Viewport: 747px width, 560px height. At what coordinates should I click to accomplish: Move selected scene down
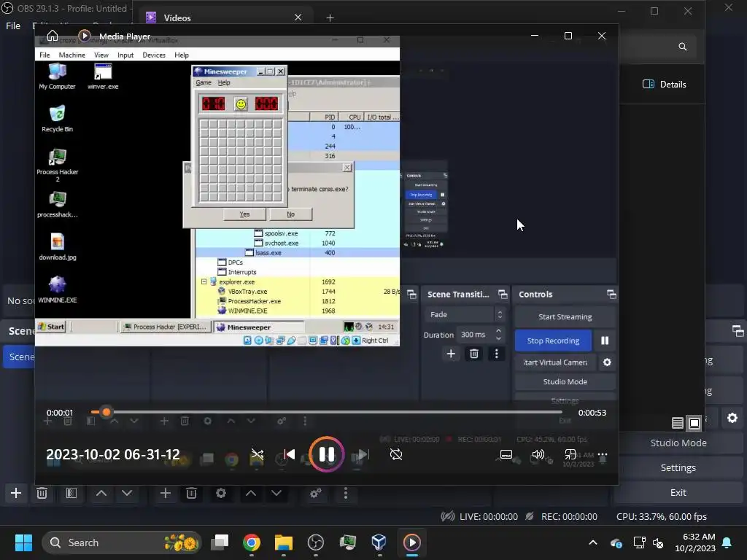(127, 494)
